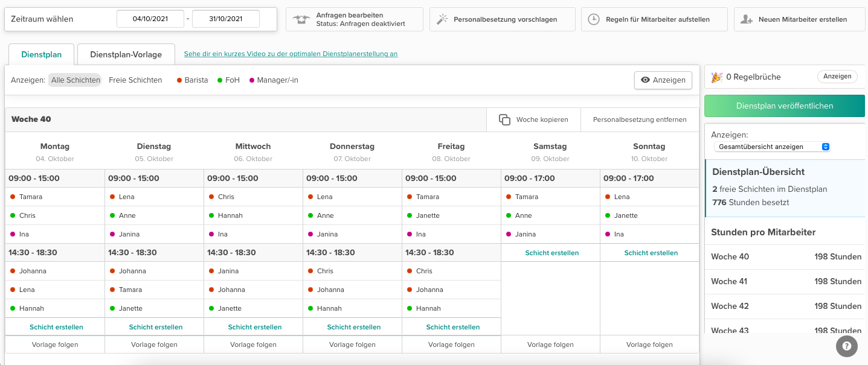The height and width of the screenshot is (365, 868).
Task: Click the handshake icon for Anfragen bearbeiten
Action: point(301,19)
